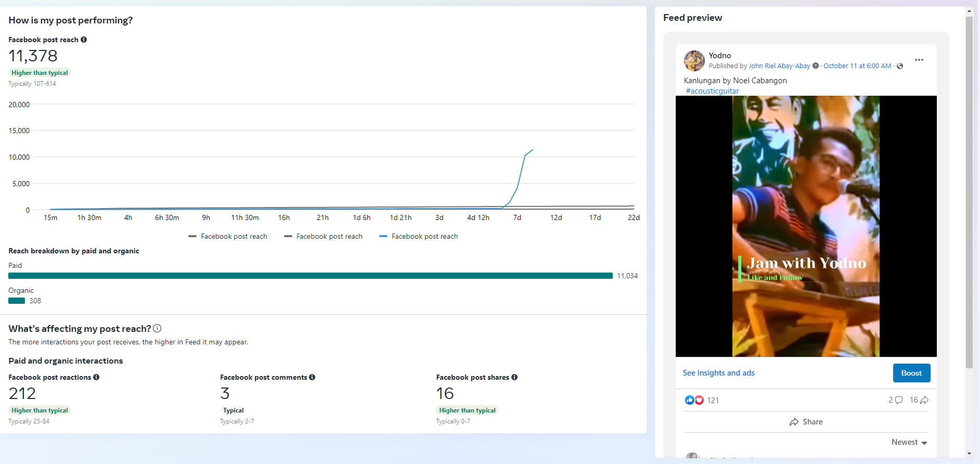
Task: Click the Boost button
Action: tap(911, 373)
